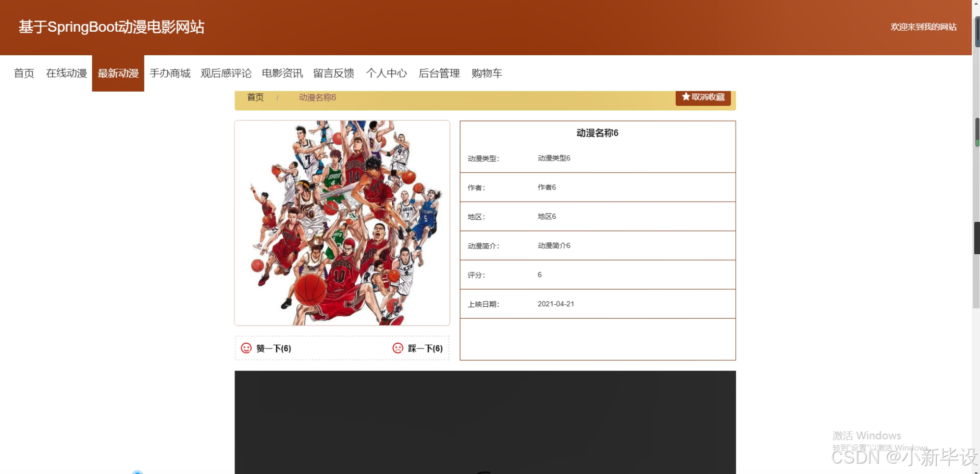980x474 pixels.
Task: Open the 在线动漫 navigation item
Action: [66, 73]
